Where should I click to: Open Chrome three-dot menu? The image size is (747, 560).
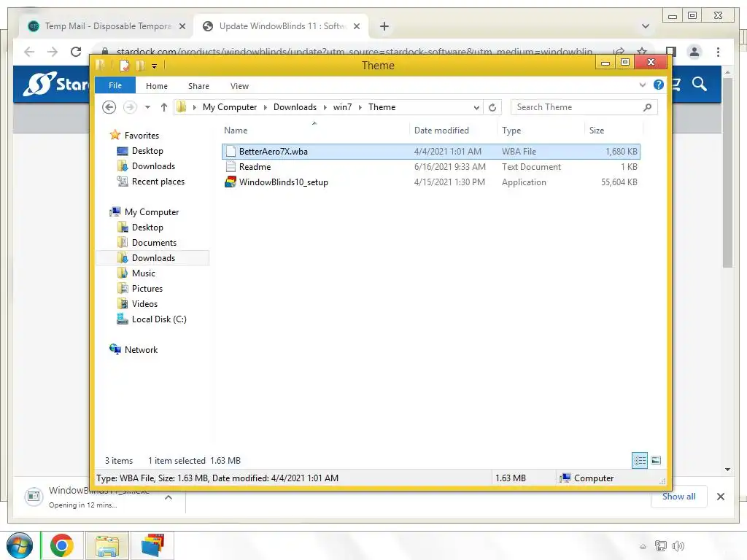[x=718, y=52]
